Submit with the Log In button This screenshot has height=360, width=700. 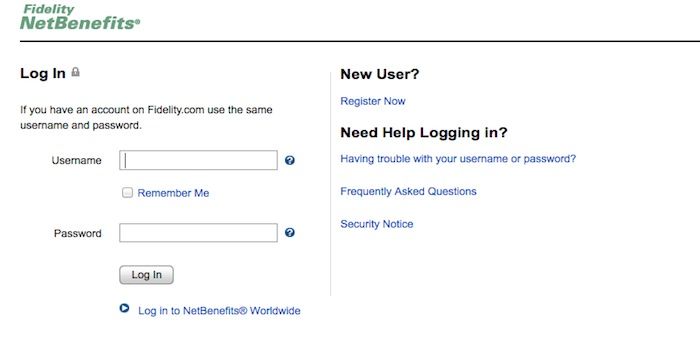146,275
